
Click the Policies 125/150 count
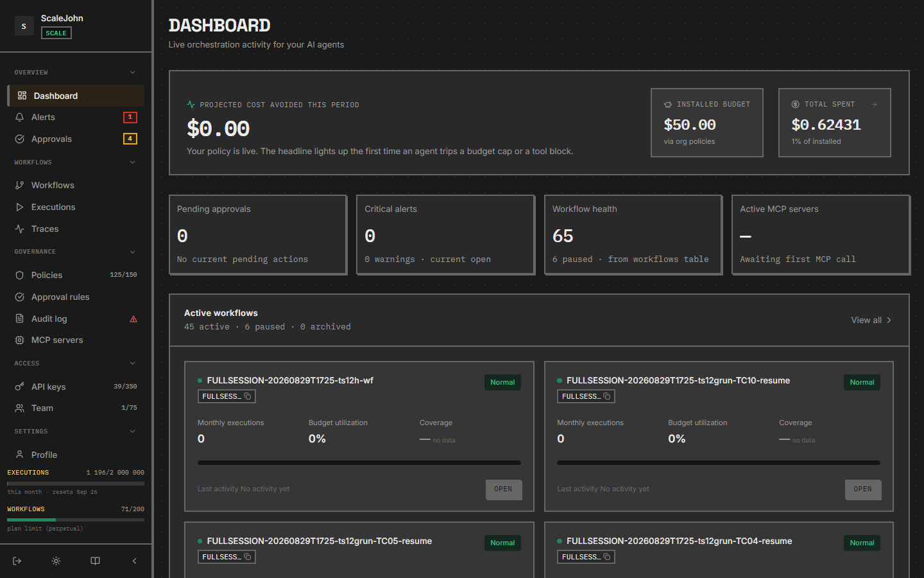(x=123, y=275)
